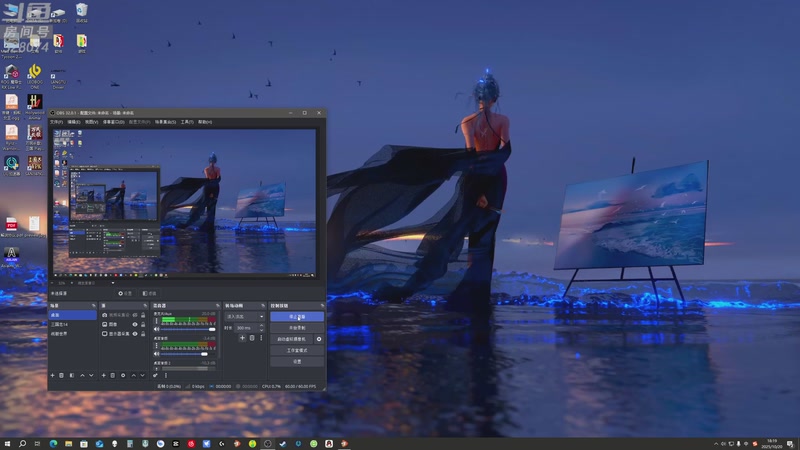The height and width of the screenshot is (450, 800).
Task: Toggle lock on the display capture source
Action: point(143,334)
